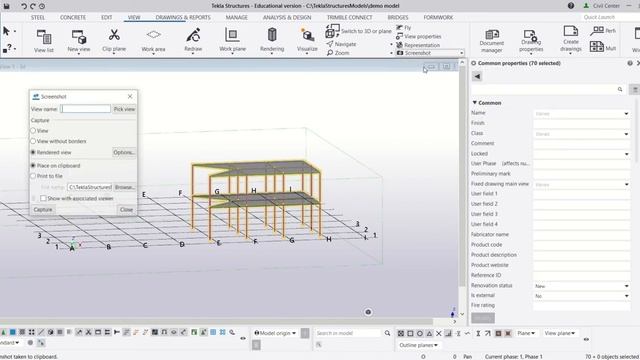Viewport: 640px width, 360px height.
Task: Open the View list tool
Action: (x=44, y=41)
